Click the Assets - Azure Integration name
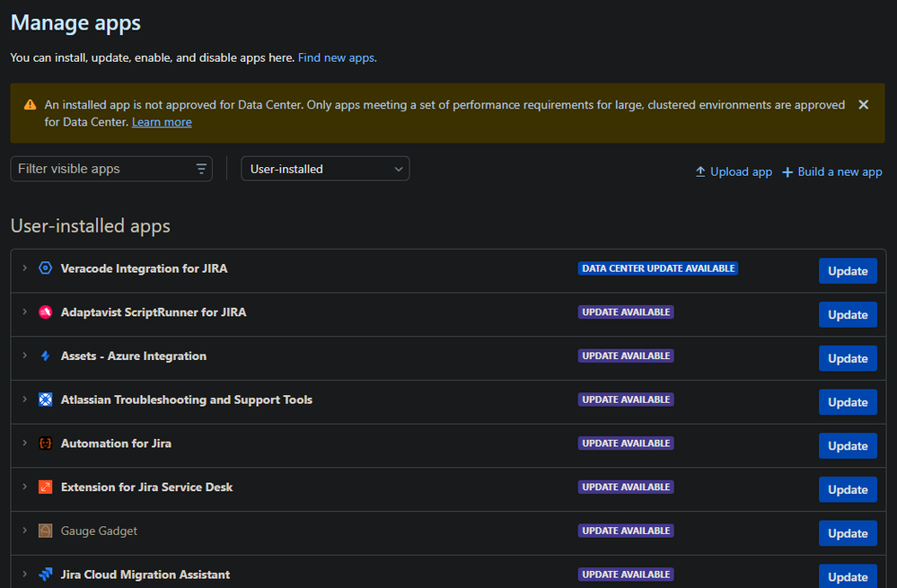Image resolution: width=897 pixels, height=588 pixels. point(133,355)
